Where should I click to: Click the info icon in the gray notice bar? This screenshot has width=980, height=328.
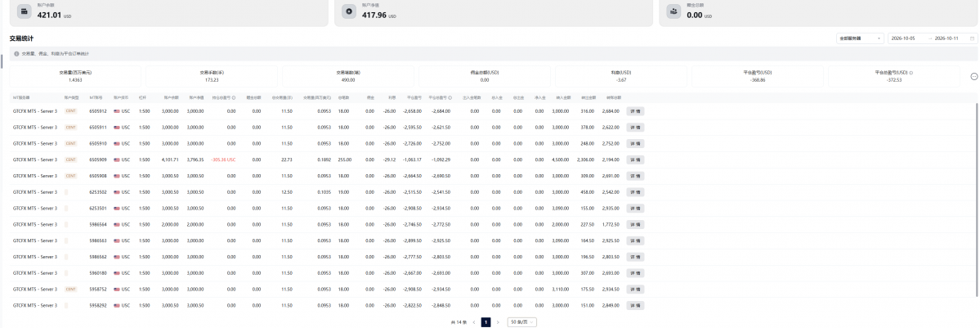[16, 54]
